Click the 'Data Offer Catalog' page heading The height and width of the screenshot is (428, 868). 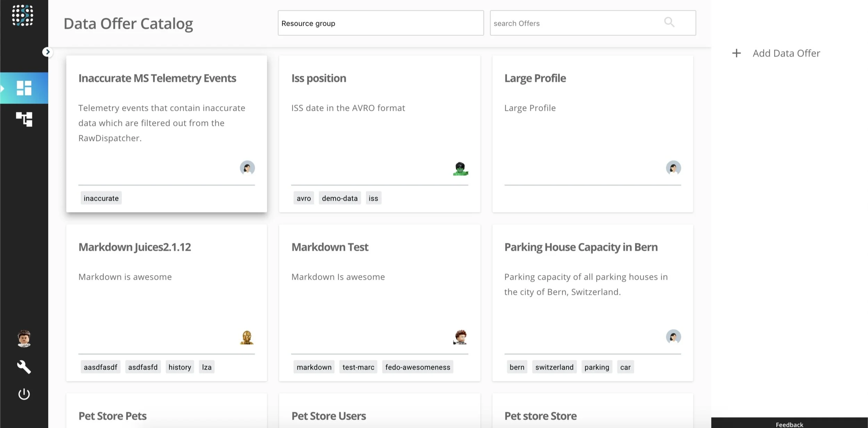pyautogui.click(x=128, y=24)
